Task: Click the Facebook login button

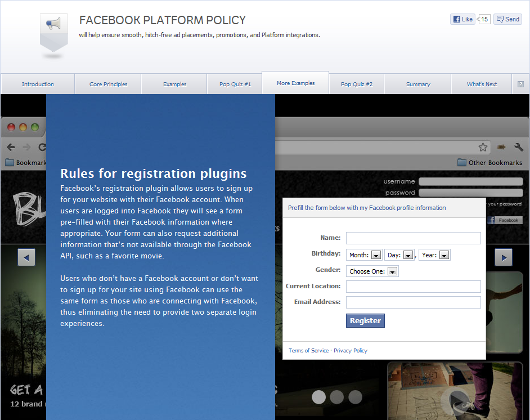Action: (505, 220)
